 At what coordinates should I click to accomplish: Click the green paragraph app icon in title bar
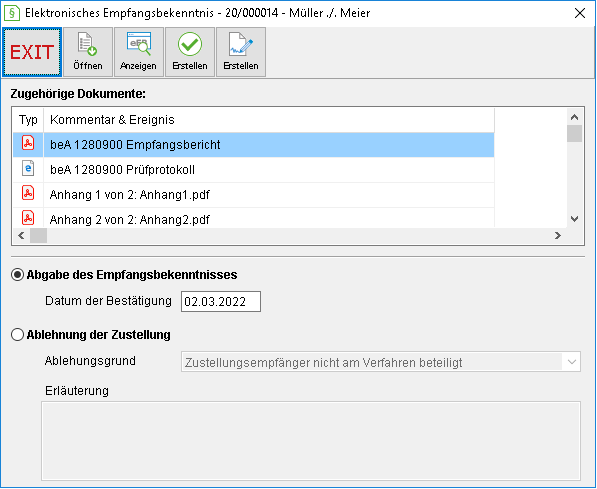(x=11, y=13)
